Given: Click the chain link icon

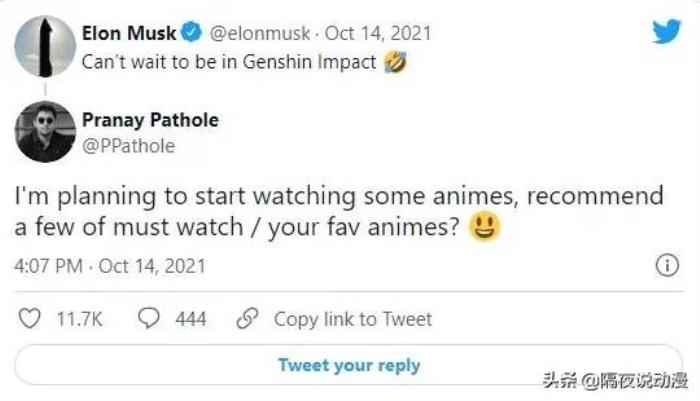Looking at the screenshot, I should [247, 319].
